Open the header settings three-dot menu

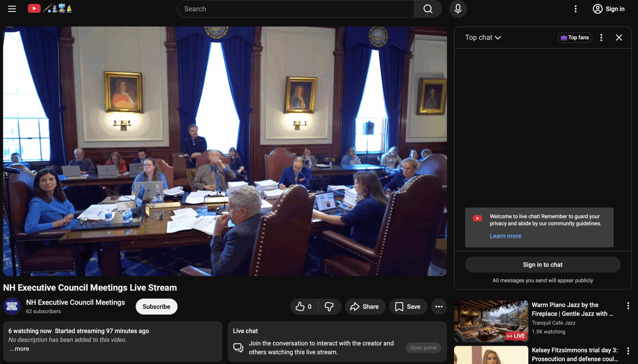click(x=575, y=9)
